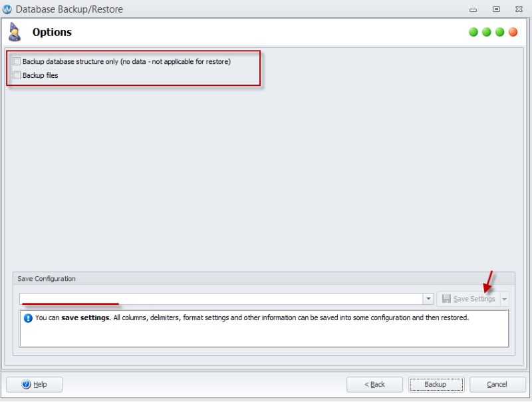Click the first green step indicator circle
Image resolution: width=532 pixels, height=402 pixels.
click(x=473, y=32)
